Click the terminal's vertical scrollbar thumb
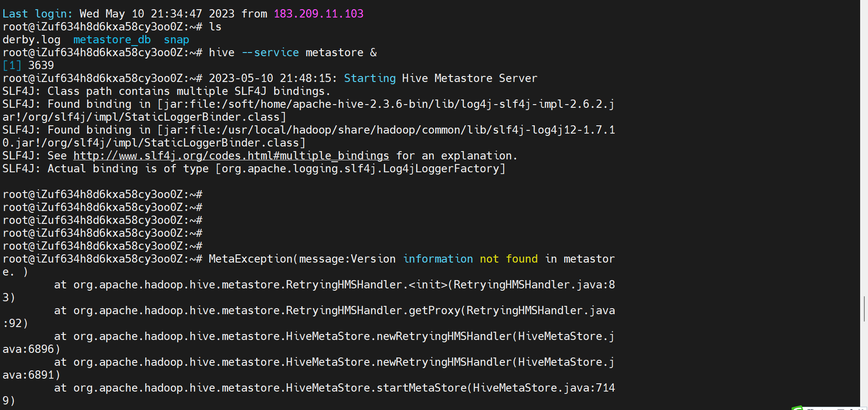This screenshot has height=410, width=868. [864, 309]
